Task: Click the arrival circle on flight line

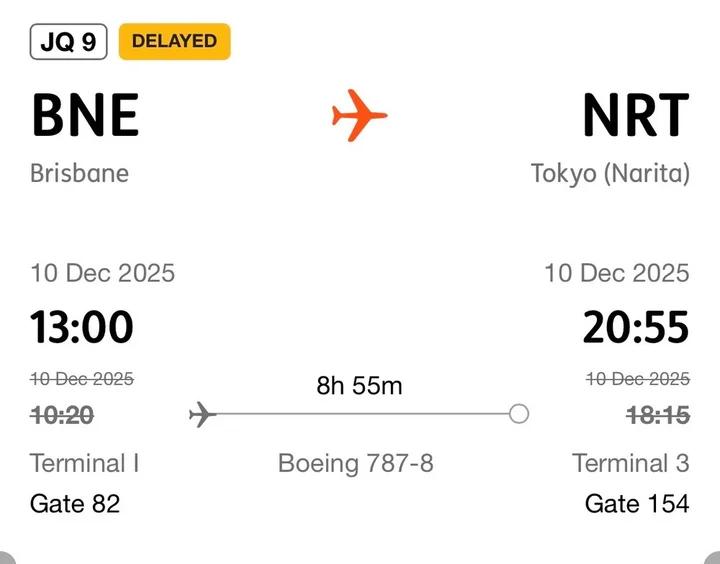Action: (518, 414)
